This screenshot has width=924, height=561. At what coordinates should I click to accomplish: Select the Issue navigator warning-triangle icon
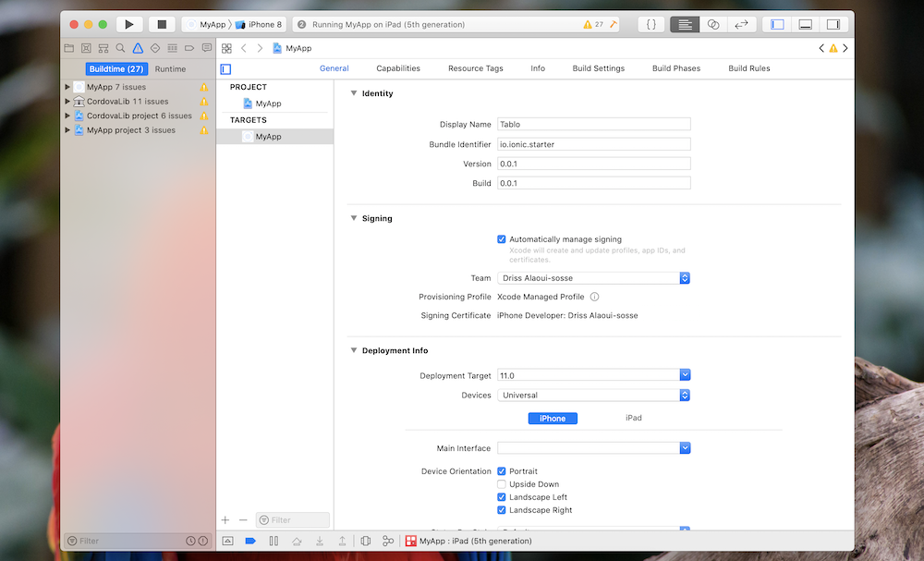[138, 48]
